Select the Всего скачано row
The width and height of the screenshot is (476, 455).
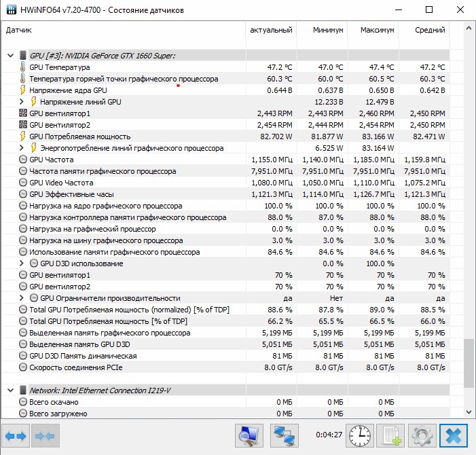(225, 402)
